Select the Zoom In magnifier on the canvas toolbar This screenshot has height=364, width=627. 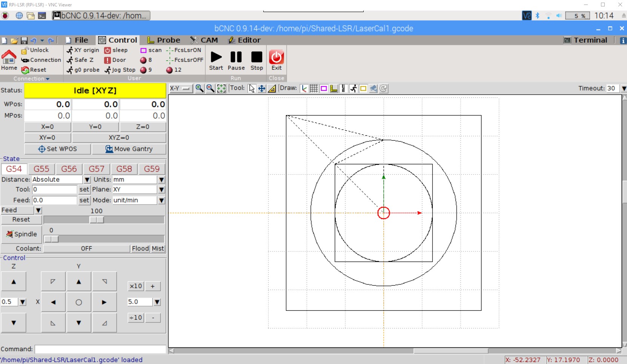coord(199,88)
